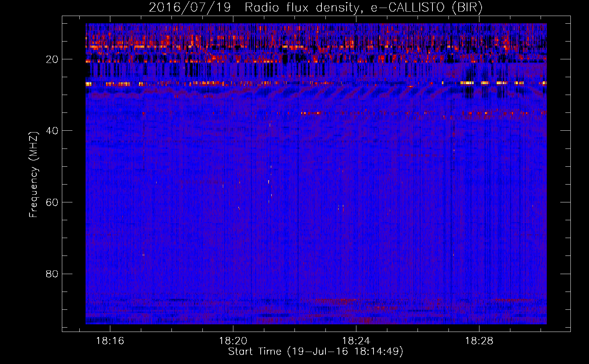Select the 20 MHz frequency tick label
This screenshot has height=364, width=589.
point(52,59)
